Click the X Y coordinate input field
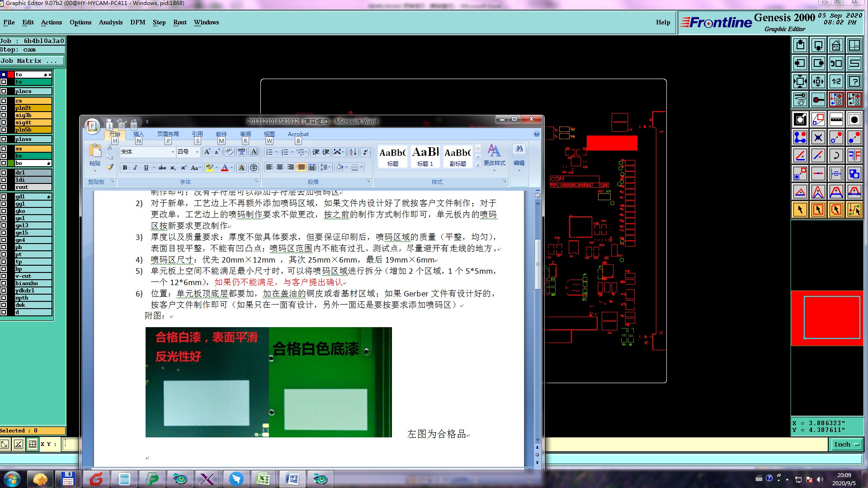The height and width of the screenshot is (488, 868). 70,444
